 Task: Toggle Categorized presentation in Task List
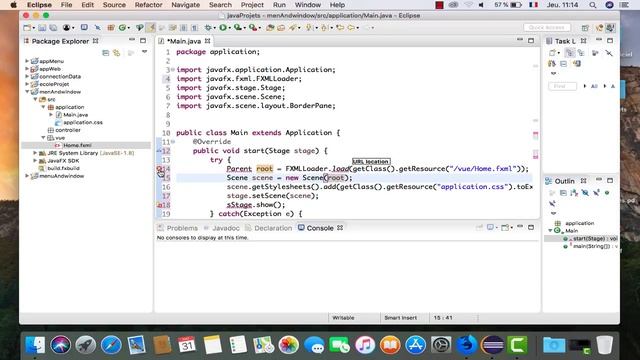[x=569, y=53]
